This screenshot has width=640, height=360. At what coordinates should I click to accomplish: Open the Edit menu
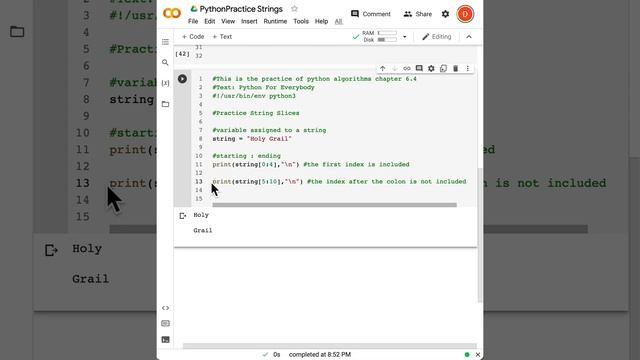click(210, 21)
